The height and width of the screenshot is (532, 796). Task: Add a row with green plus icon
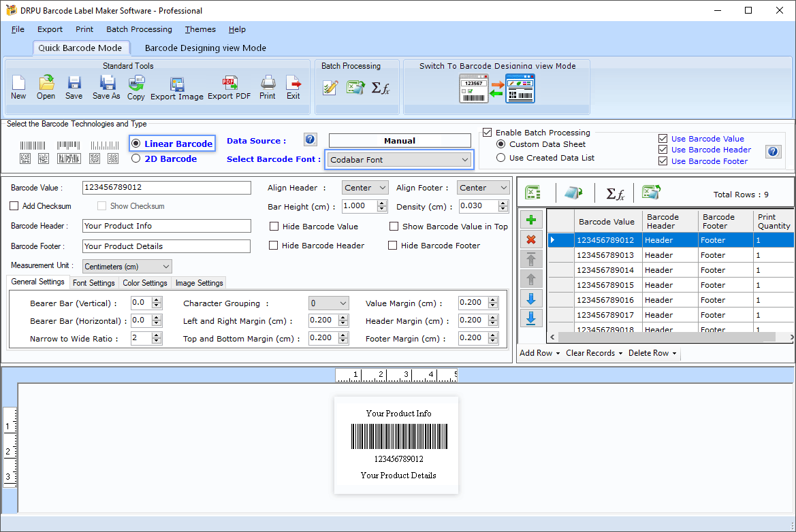point(531,220)
